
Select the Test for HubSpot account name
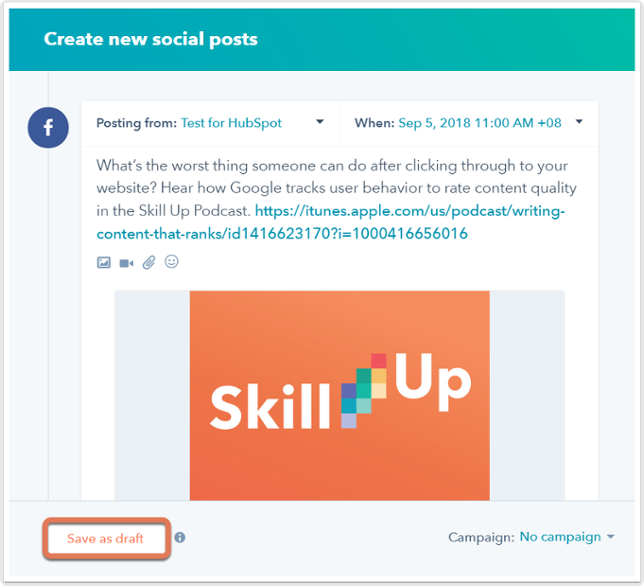tap(231, 123)
